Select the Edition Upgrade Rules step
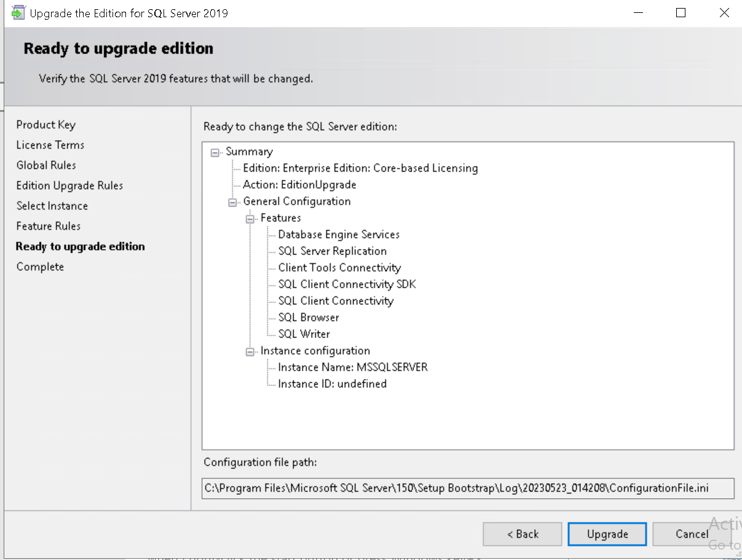 69,186
